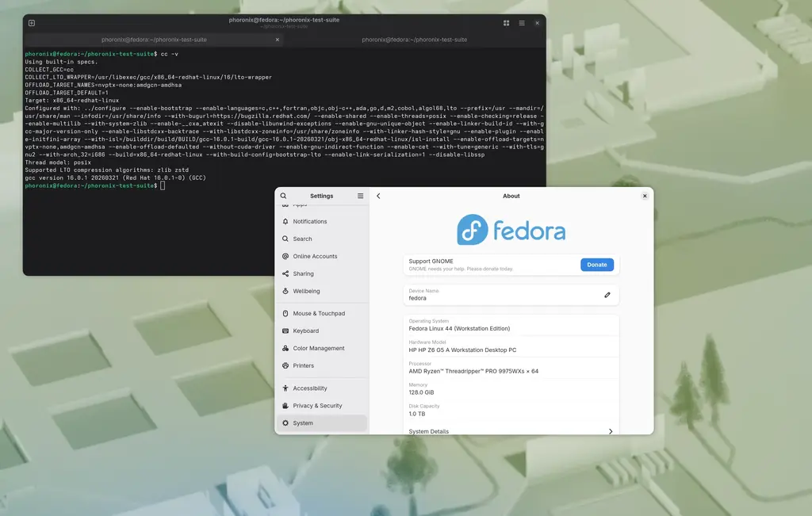Click the 'gcc version 16.0.1' line in terminal
Screen dimensions: 812x516
(116, 178)
